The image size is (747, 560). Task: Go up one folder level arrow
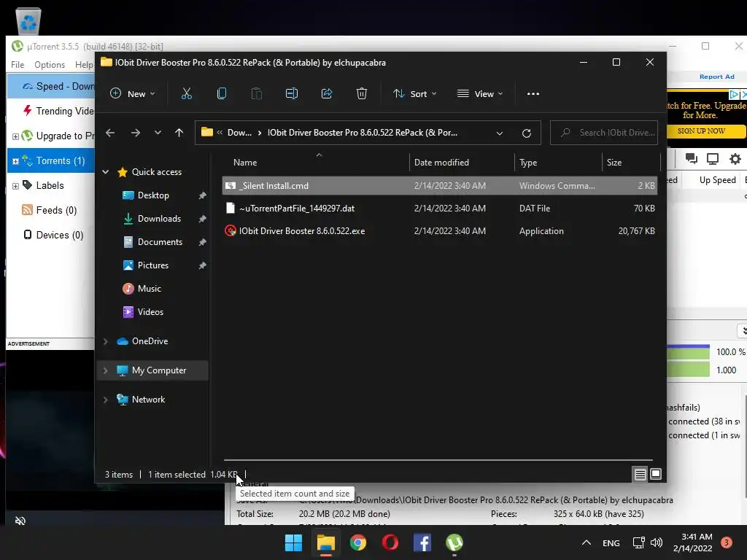(179, 133)
